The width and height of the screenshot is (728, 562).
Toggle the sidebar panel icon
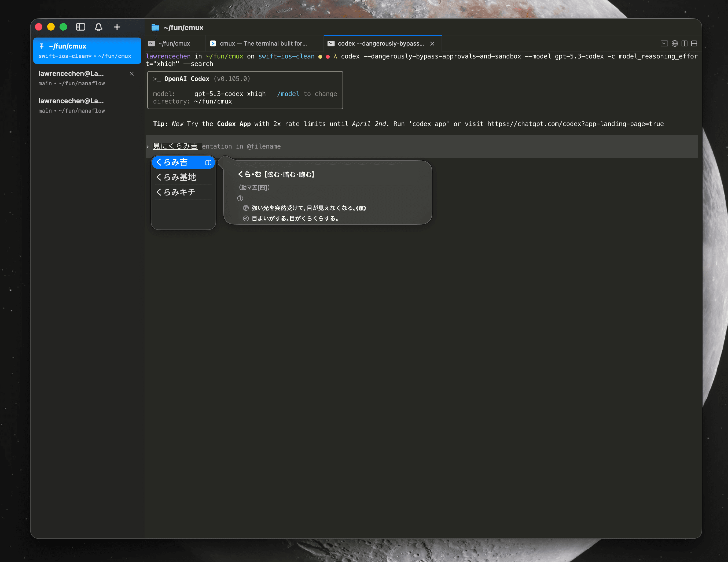pos(80,27)
